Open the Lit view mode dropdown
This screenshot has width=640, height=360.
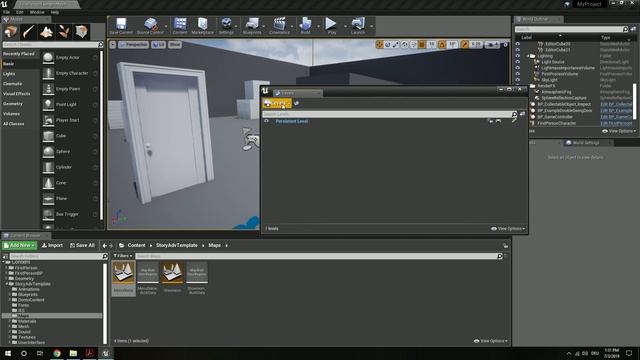click(158, 44)
